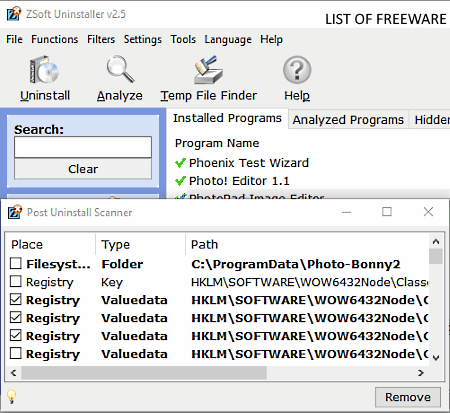
Task: Click the Post Uninstall Scanner window icon
Action: pyautogui.click(x=15, y=212)
